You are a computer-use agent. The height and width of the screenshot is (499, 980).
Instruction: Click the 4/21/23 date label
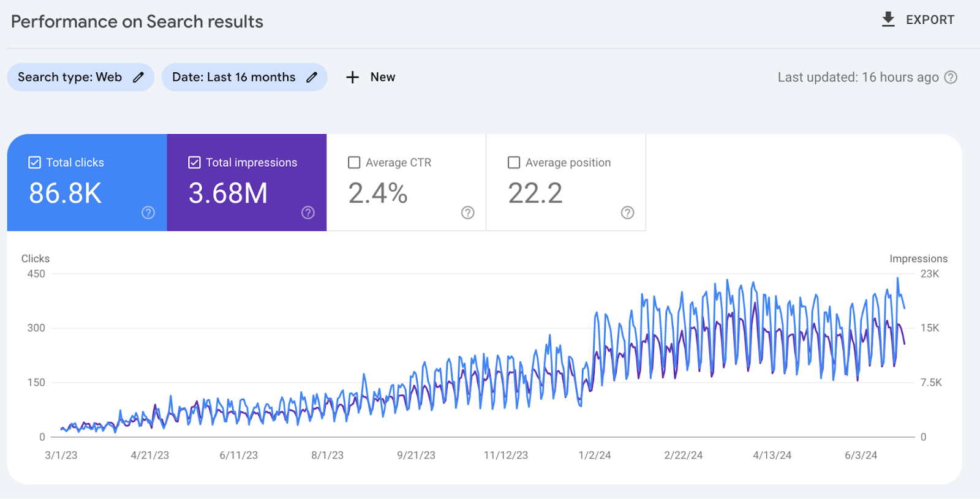pos(150,455)
